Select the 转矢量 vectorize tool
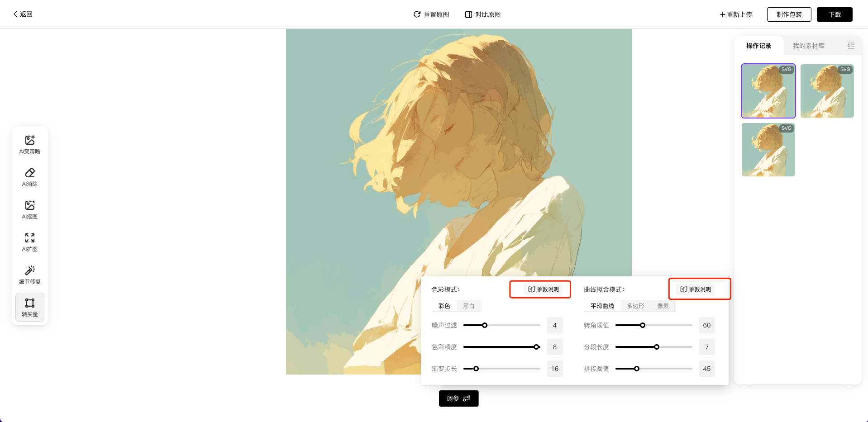Screen dimensions: 868x422 30,307
